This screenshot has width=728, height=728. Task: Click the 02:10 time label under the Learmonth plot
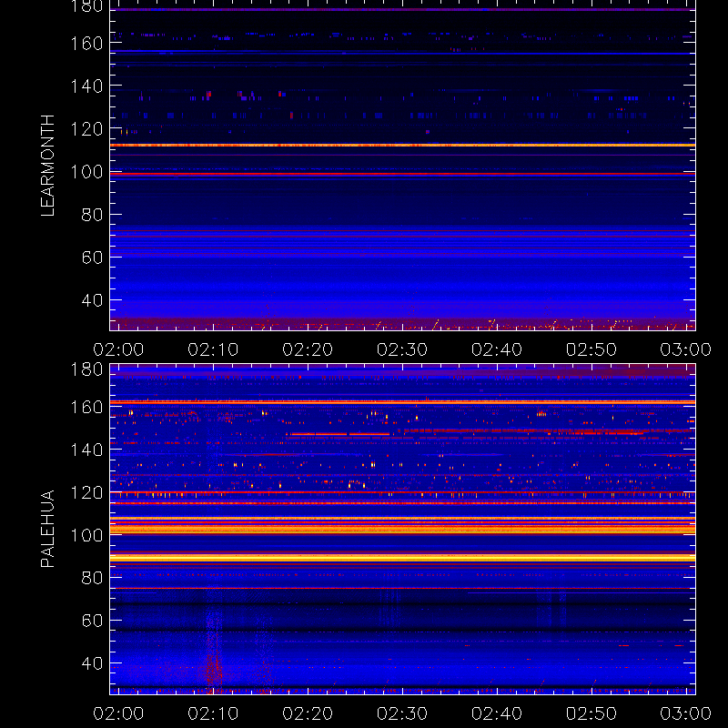pyautogui.click(x=213, y=349)
